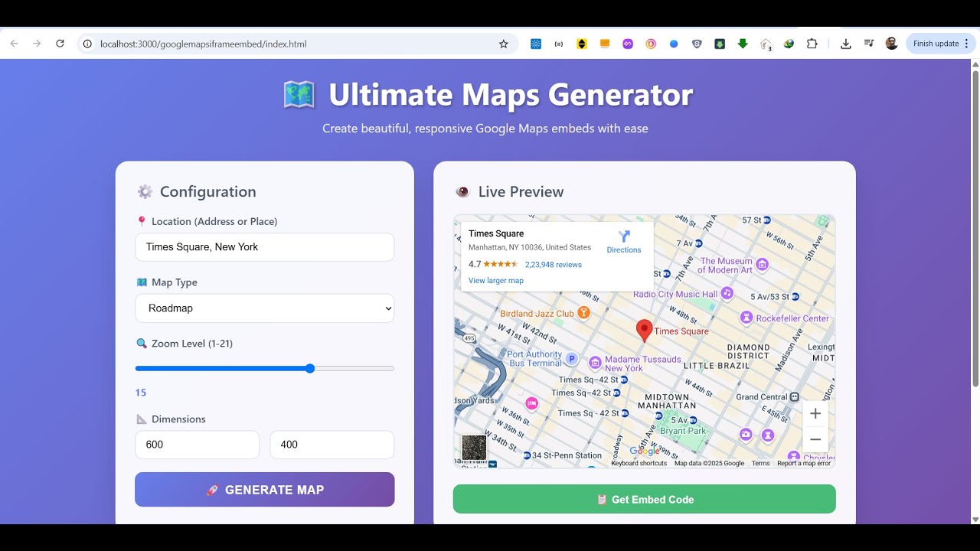Viewport: 980px width, 551px height.
Task: Click the Zoom Level slider handle
Action: [x=310, y=369]
